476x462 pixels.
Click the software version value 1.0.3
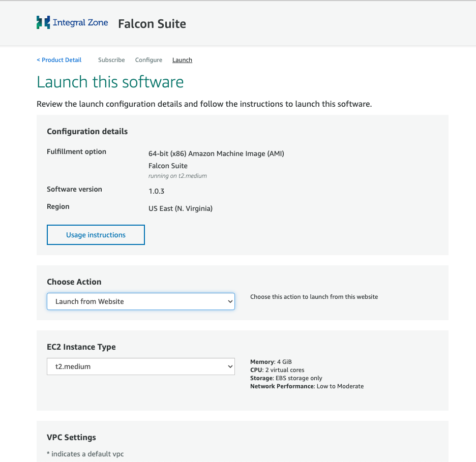(156, 191)
